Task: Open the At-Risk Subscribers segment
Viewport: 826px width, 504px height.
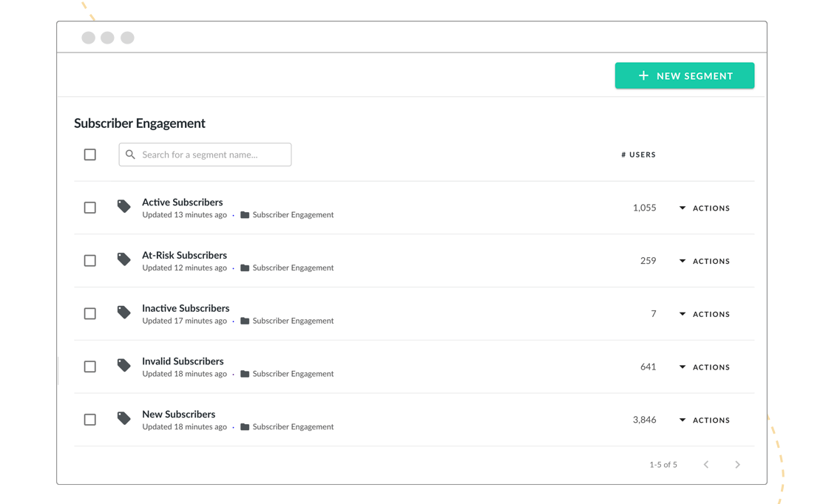Action: click(184, 256)
